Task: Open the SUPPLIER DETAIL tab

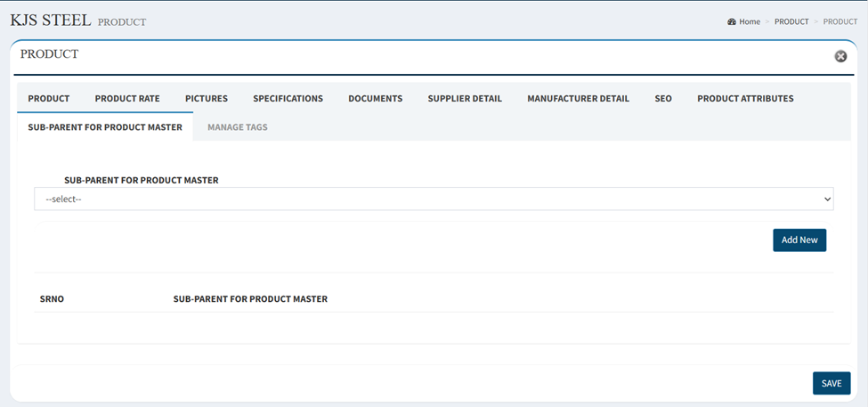Action: pos(465,99)
